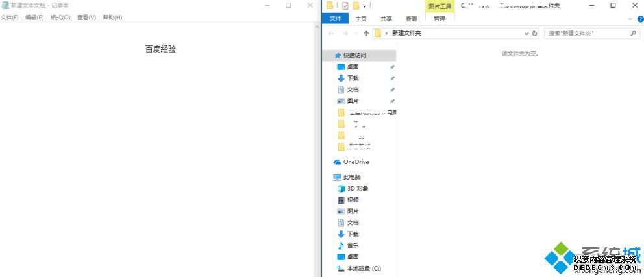Click the 快速访问 star icon
644x277 pixels.
[x=338, y=55]
